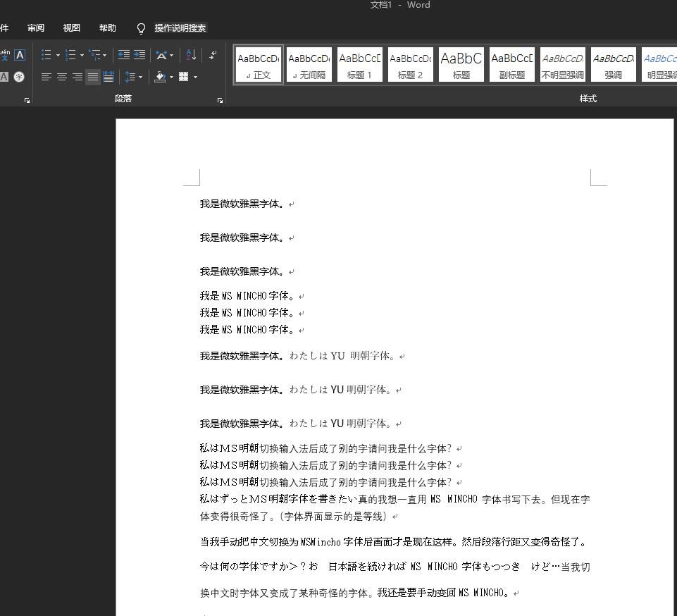Image resolution: width=677 pixels, height=616 pixels.
Task: Apply the 强调 style
Action: click(614, 65)
